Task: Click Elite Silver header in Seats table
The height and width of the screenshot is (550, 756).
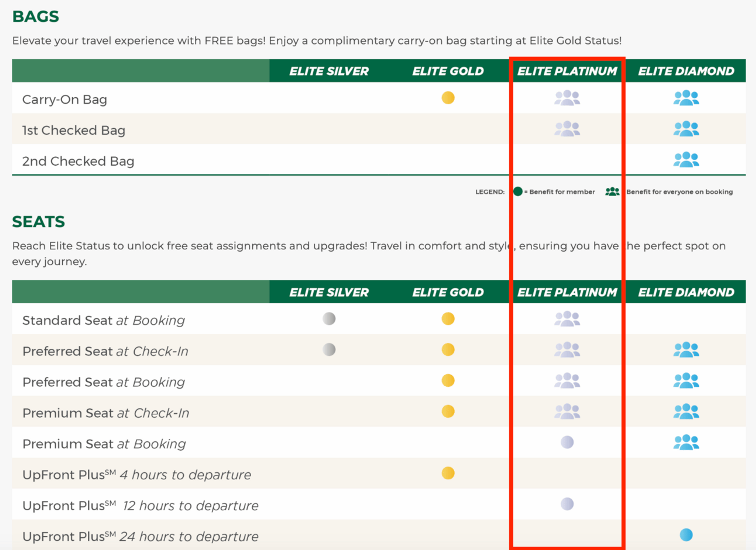Action: [x=329, y=292]
